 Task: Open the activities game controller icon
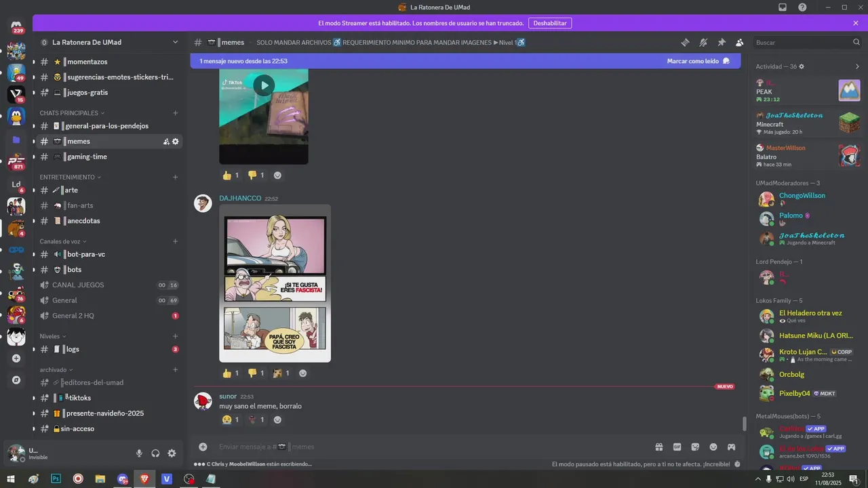(732, 447)
